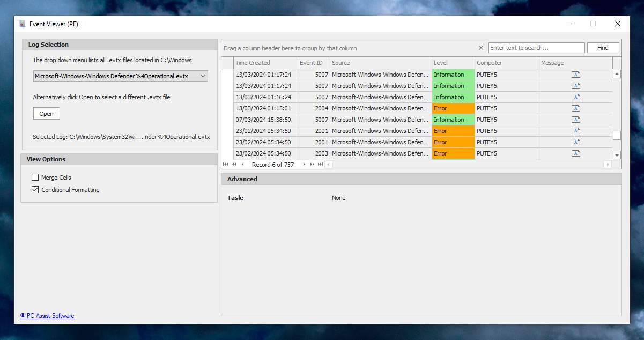Click Source cell in the 01:16:24 row
The width and height of the screenshot is (644, 340).
[x=381, y=97]
